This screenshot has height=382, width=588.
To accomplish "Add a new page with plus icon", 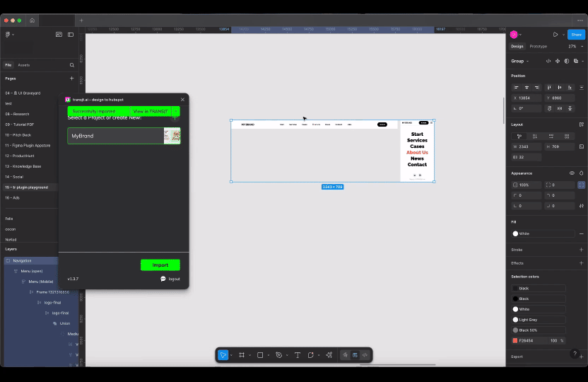I will pyautogui.click(x=71, y=79).
